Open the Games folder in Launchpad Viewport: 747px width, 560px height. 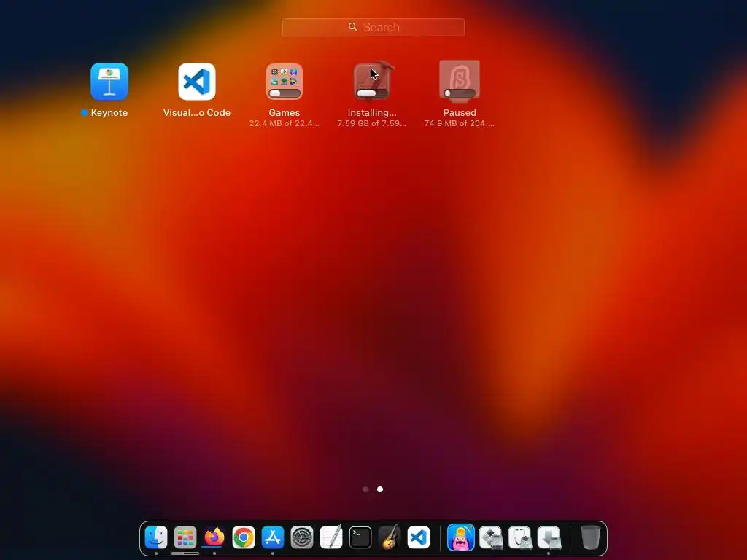(x=285, y=82)
